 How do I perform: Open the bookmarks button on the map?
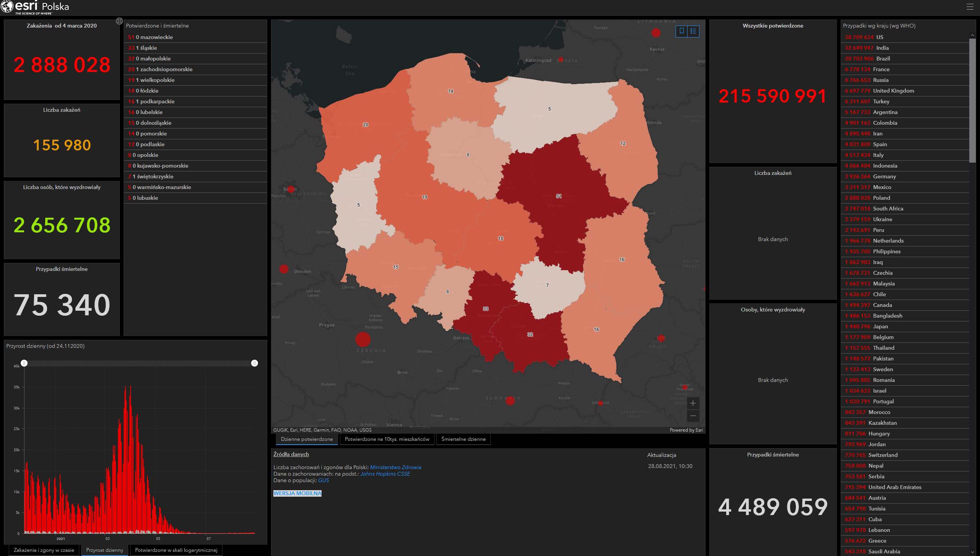[682, 31]
